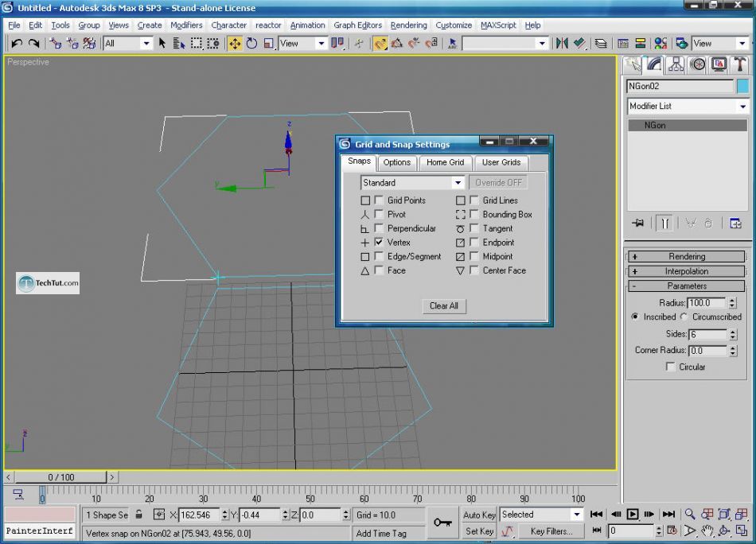Switch to the Home Grid tab
The width and height of the screenshot is (756, 544).
[445, 162]
